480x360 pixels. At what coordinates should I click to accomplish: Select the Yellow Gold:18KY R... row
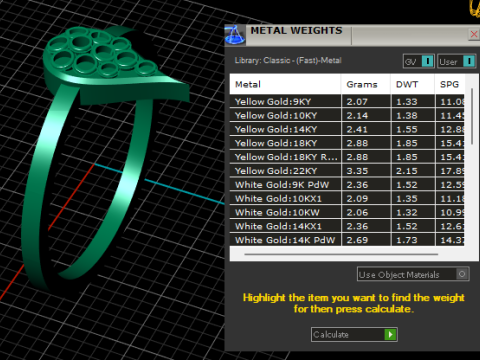click(347, 157)
